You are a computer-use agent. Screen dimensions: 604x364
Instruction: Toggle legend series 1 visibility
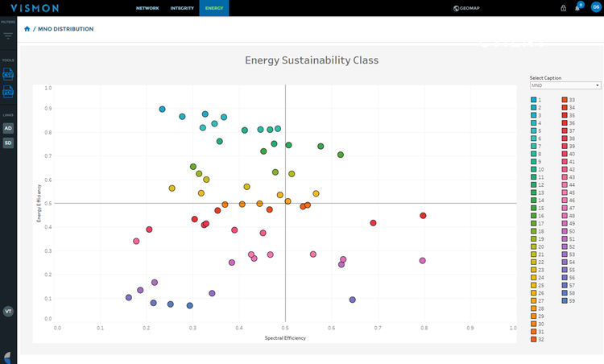coord(536,100)
